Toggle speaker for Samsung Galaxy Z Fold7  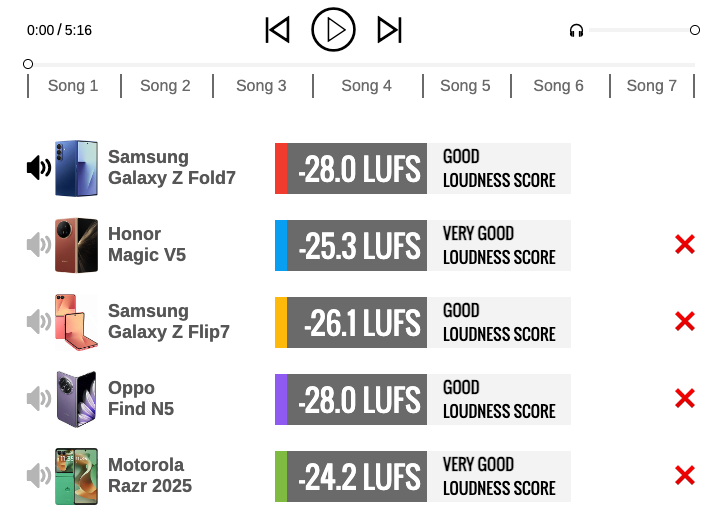coord(39,168)
